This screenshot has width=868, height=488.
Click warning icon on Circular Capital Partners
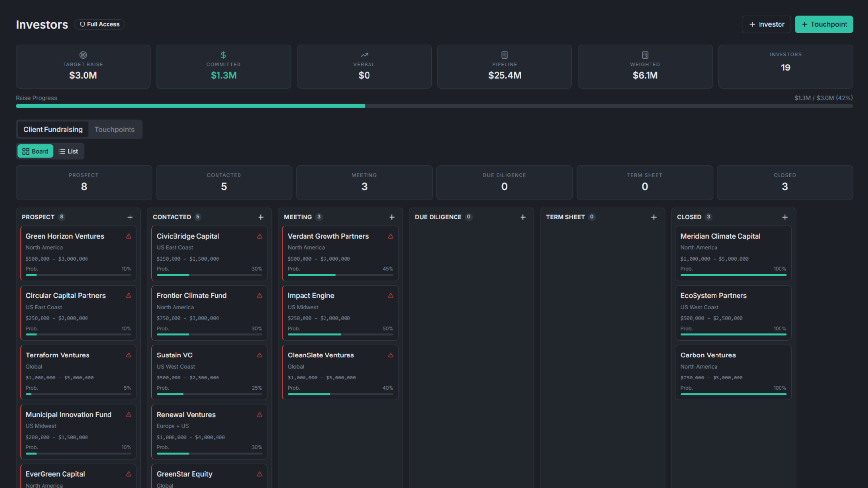click(x=129, y=296)
